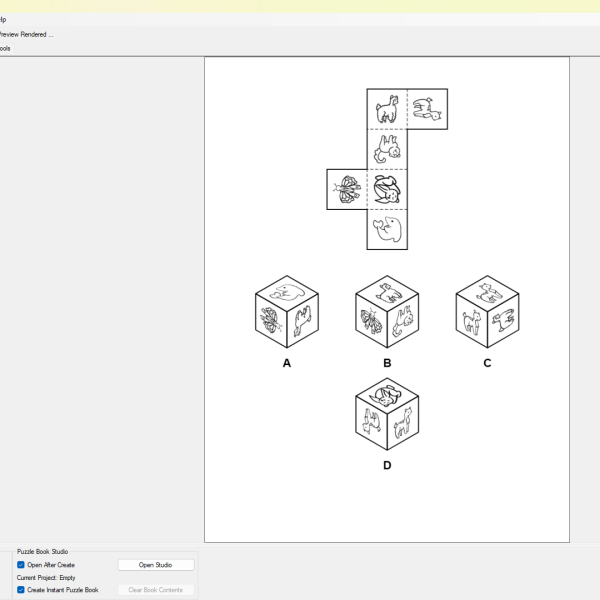The width and height of the screenshot is (600, 600).
Task: Click the Puzzle Book Studio group label
Action: (x=42, y=551)
